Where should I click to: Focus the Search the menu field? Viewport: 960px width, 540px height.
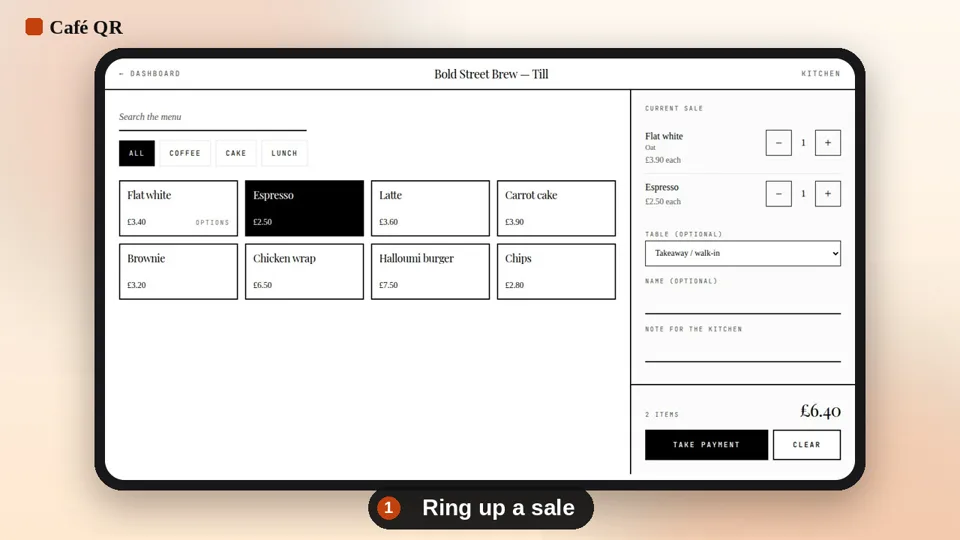[212, 117]
